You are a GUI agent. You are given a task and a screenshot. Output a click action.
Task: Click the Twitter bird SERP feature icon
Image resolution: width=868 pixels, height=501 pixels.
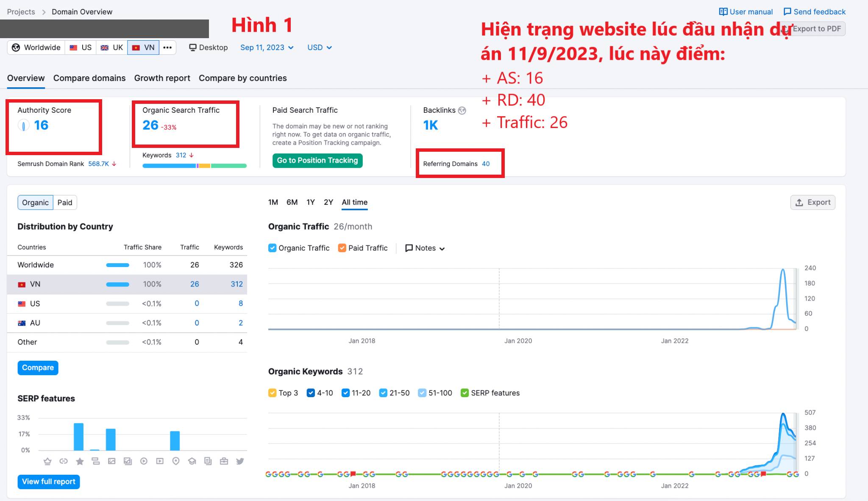[240, 461]
